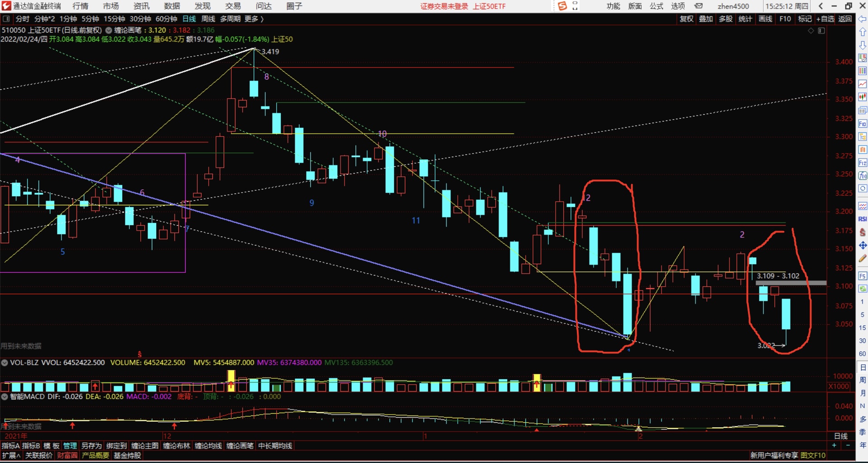Click the +自选 add to watchlist button
Image resolution: width=868 pixels, height=463 pixels.
[825, 19]
